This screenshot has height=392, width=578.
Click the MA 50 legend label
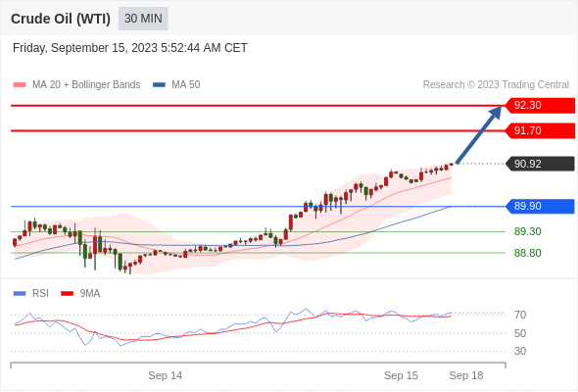coord(186,85)
